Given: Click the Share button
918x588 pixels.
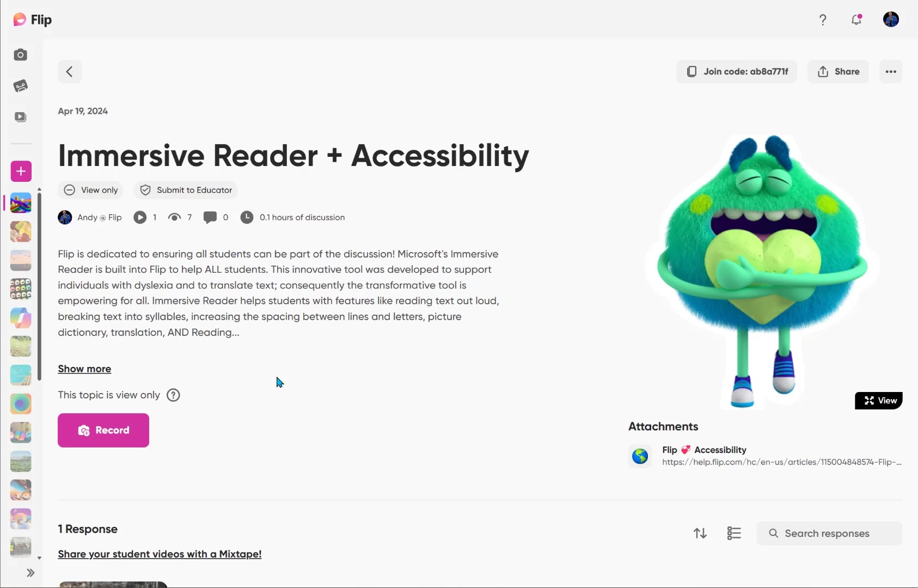Looking at the screenshot, I should (839, 72).
